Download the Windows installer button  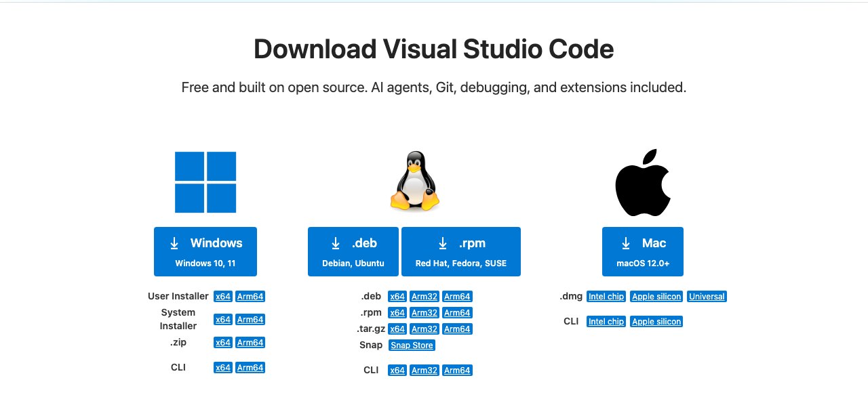click(x=205, y=251)
